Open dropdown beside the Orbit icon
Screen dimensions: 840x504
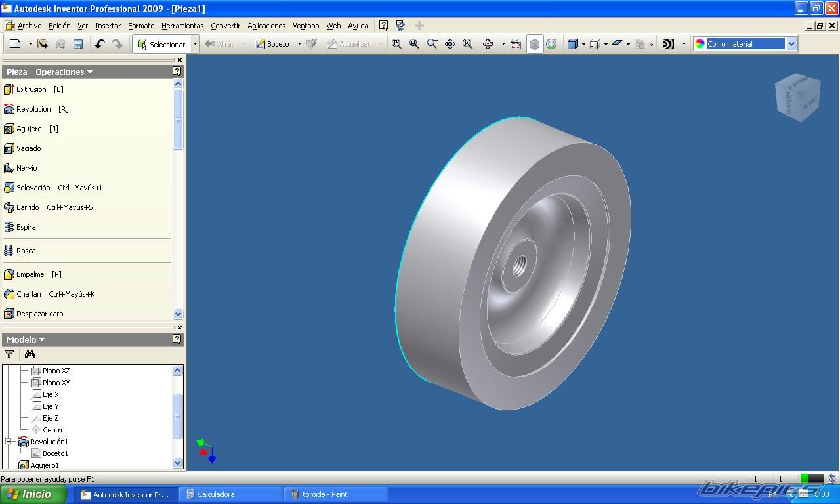point(503,44)
